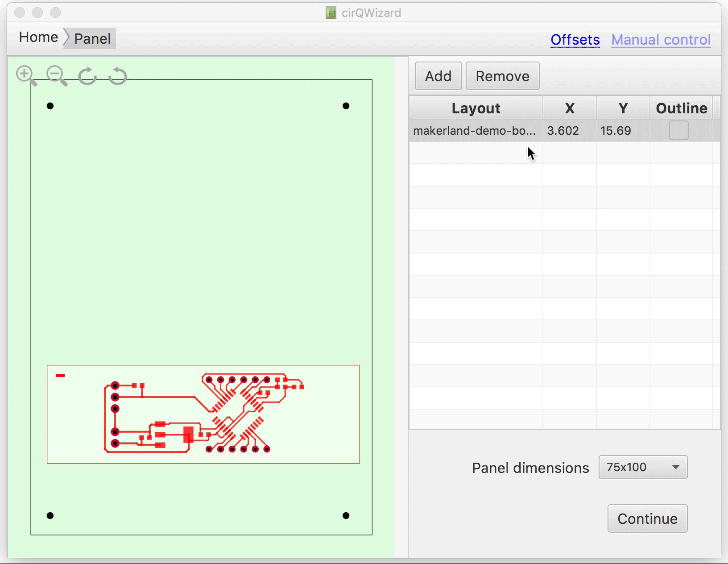The image size is (728, 564).
Task: Zoom in on the panel preview
Action: [26, 75]
